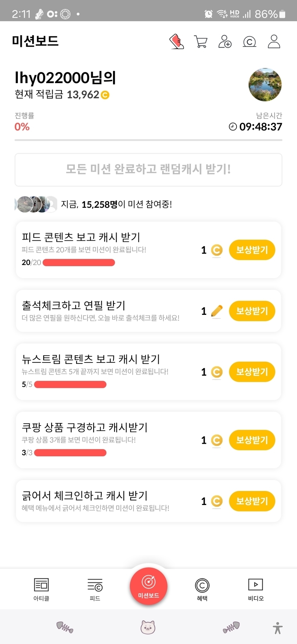Open the 혜택 tab

[202, 589]
